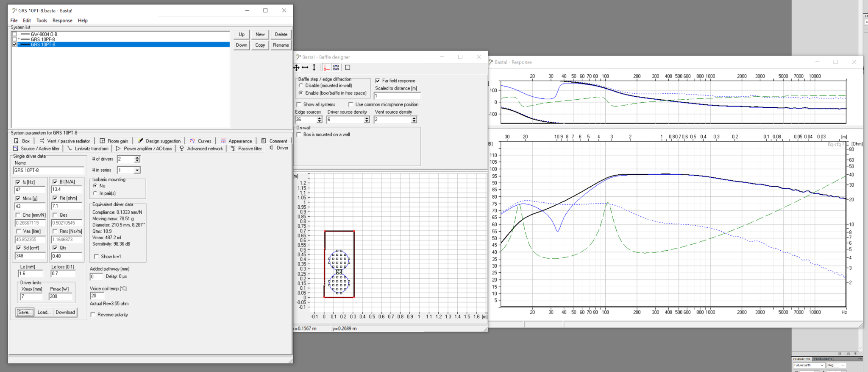Select the rectangle baffle shape tool
This screenshot has height=372, width=868.
[348, 67]
